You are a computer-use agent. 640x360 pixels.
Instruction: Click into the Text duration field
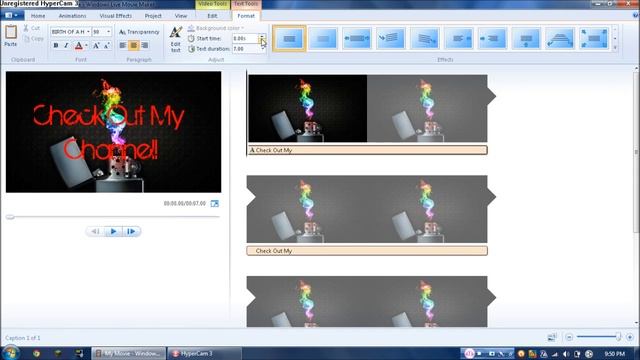(246, 49)
